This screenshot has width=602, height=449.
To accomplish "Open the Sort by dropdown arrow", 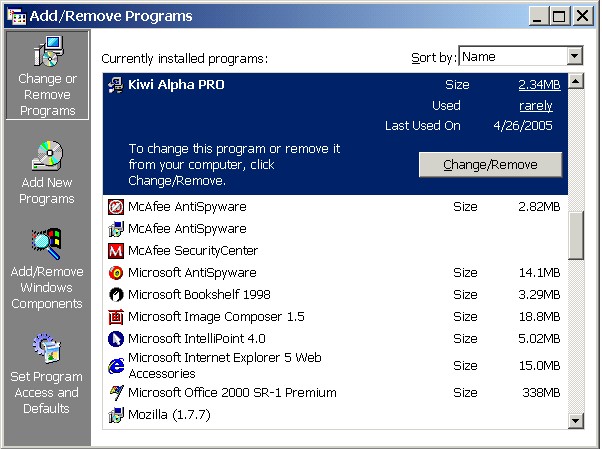I will [574, 56].
